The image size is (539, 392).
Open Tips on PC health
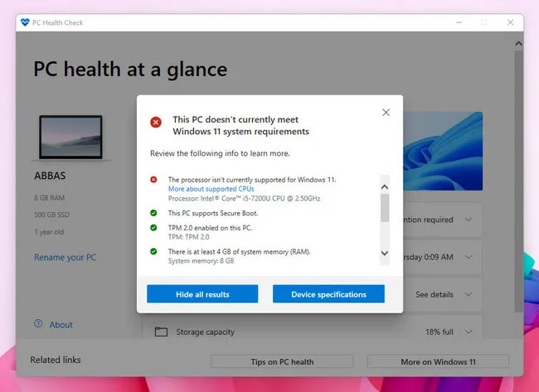pos(282,361)
